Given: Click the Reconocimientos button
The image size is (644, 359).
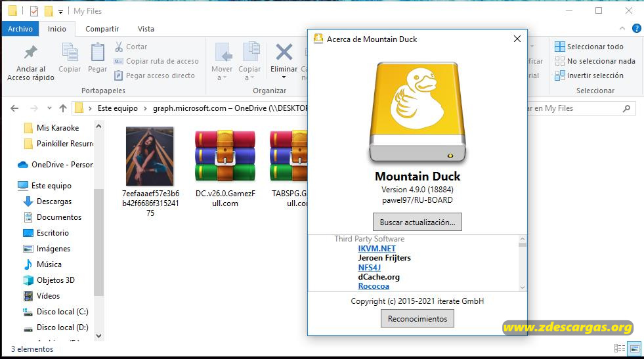Looking at the screenshot, I should pos(418,319).
